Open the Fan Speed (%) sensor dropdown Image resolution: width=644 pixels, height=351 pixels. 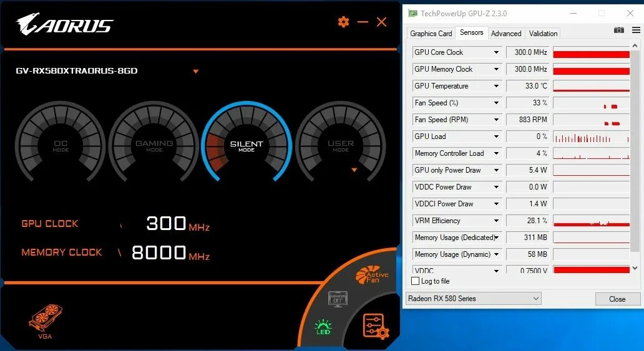coord(496,103)
